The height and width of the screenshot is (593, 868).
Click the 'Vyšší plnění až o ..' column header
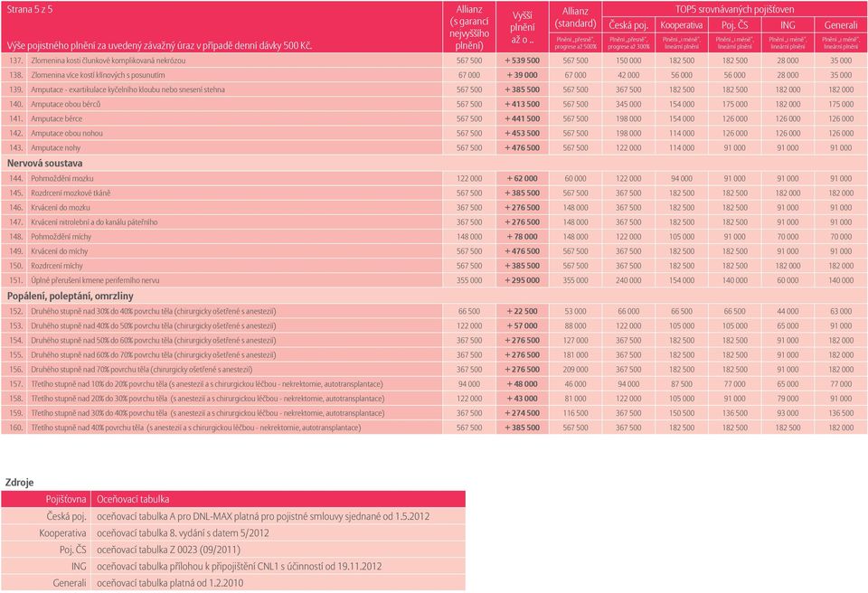click(x=522, y=28)
